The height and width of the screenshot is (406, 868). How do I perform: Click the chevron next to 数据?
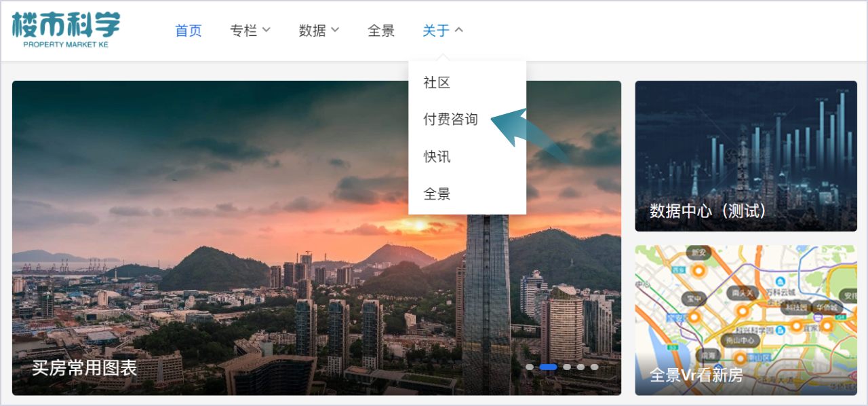(x=335, y=30)
